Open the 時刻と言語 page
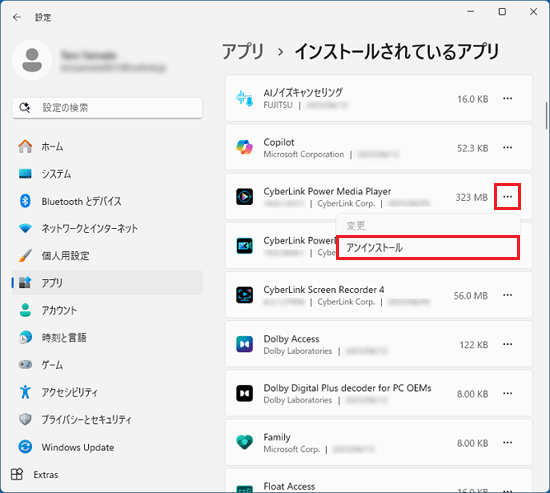The height and width of the screenshot is (493, 550). pyautogui.click(x=107, y=338)
